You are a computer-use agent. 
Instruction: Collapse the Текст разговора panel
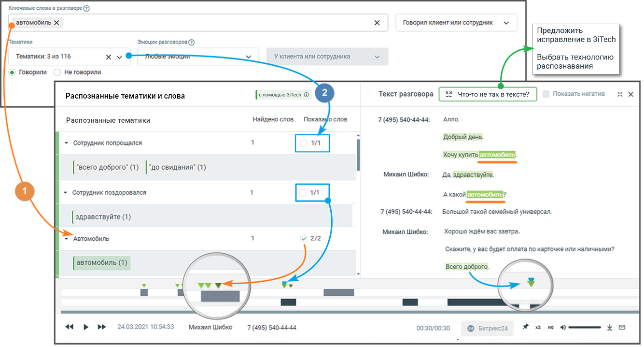[620, 95]
